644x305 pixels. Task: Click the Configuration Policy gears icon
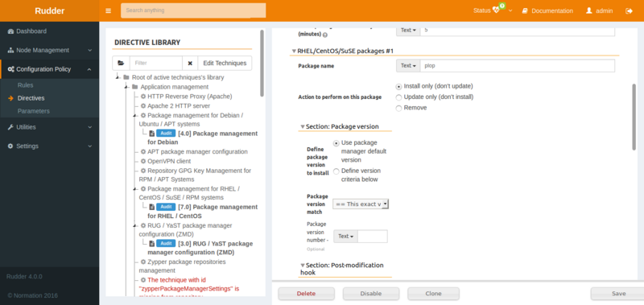pos(11,69)
